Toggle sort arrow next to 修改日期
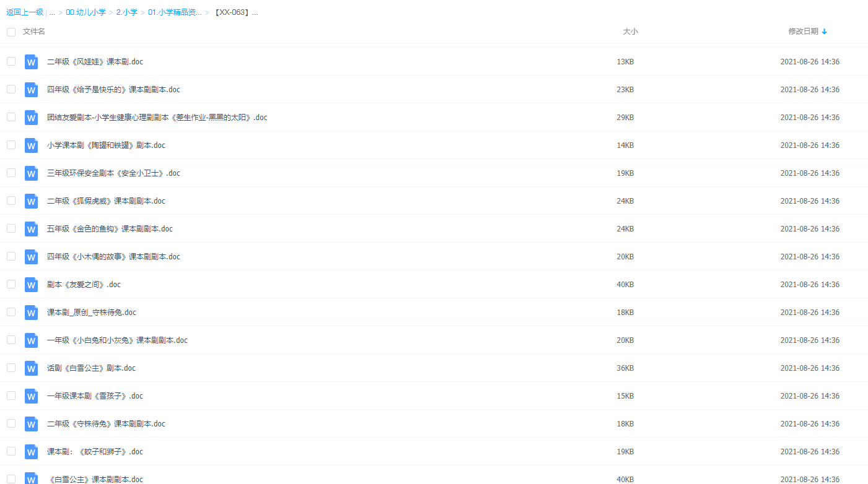 pyautogui.click(x=824, y=32)
